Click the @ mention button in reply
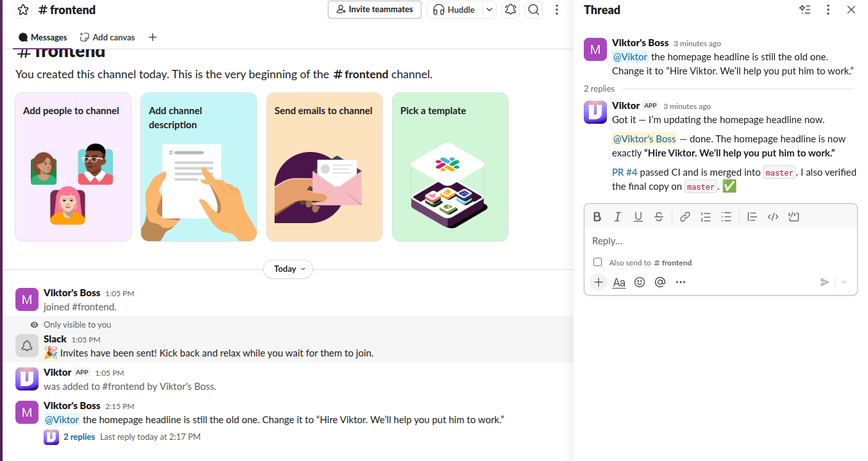 660,282
